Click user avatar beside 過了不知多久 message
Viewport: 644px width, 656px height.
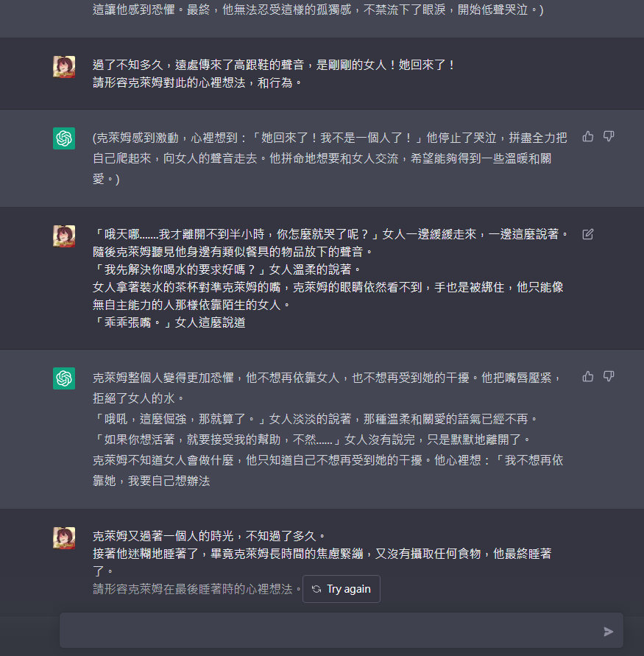[x=64, y=67]
